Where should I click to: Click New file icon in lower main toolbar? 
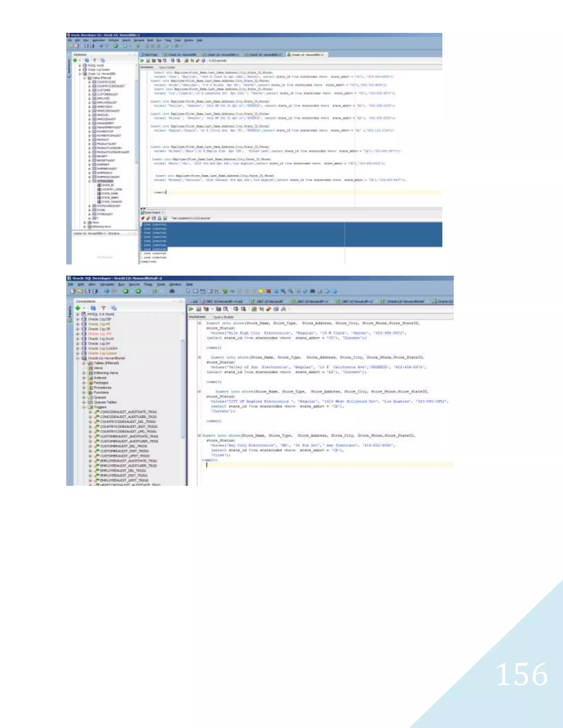pyautogui.click(x=73, y=291)
